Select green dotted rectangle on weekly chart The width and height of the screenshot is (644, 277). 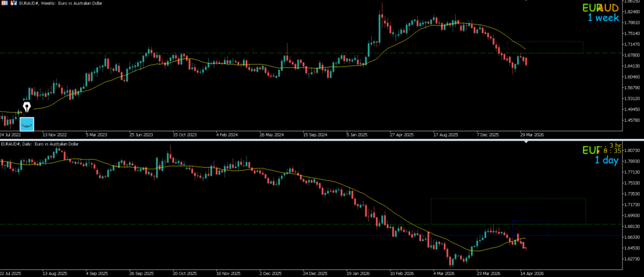click(545, 42)
